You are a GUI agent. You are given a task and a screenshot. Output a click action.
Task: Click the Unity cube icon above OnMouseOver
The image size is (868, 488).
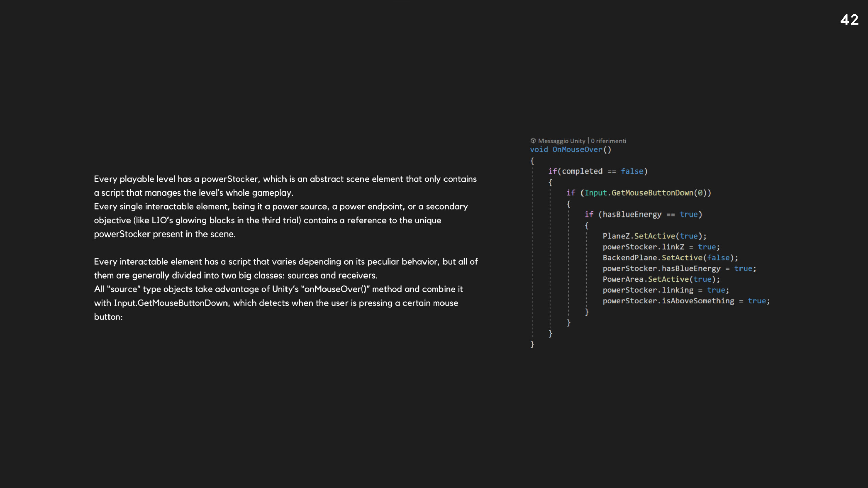pyautogui.click(x=533, y=141)
